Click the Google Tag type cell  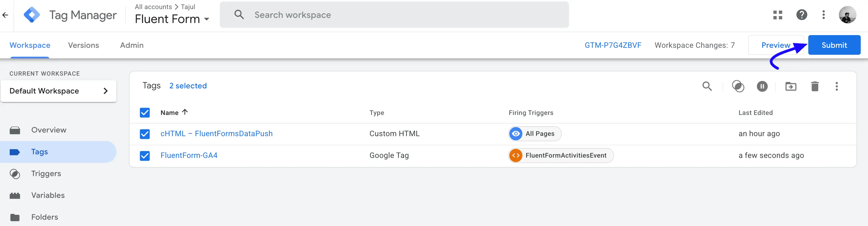(389, 156)
